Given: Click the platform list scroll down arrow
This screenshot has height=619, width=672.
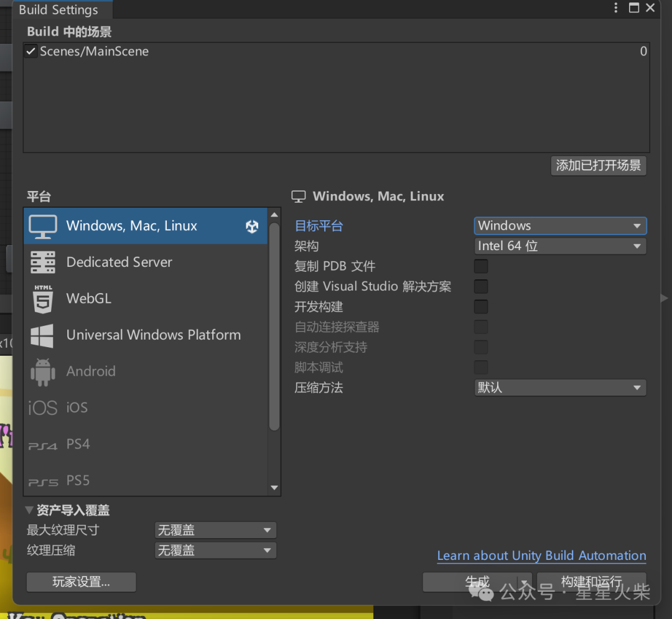Looking at the screenshot, I should (274, 488).
